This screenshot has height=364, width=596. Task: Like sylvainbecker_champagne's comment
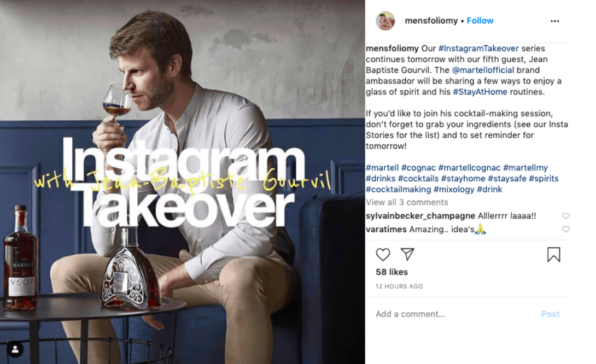[565, 216]
